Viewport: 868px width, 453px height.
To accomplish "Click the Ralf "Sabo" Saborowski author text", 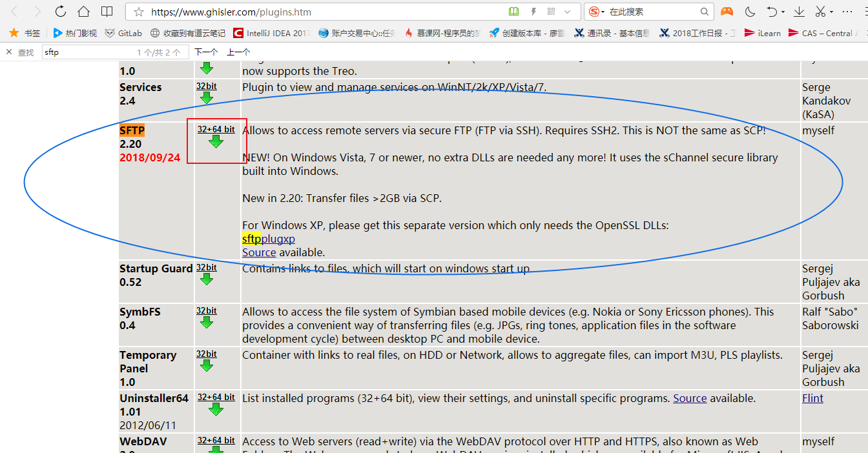I will pyautogui.click(x=831, y=318).
